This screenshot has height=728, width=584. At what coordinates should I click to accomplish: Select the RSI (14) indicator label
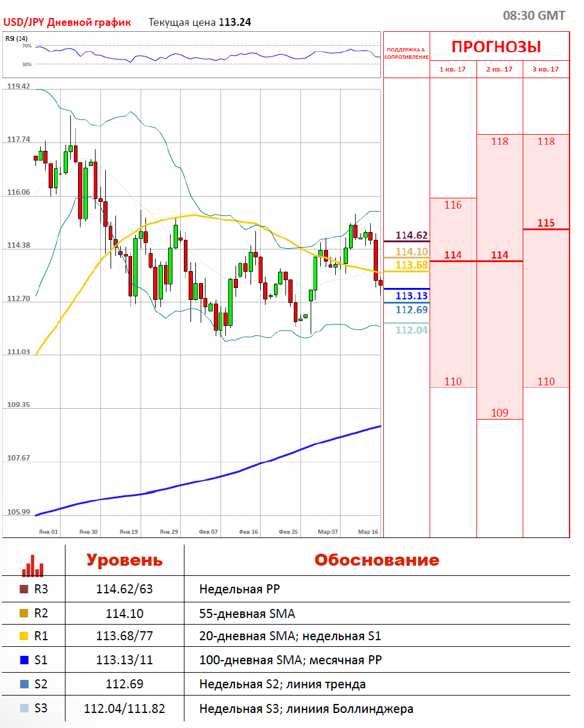pos(16,38)
